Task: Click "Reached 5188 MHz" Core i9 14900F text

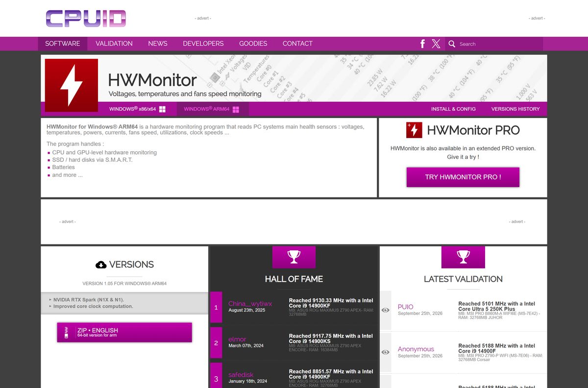Action: point(497,348)
